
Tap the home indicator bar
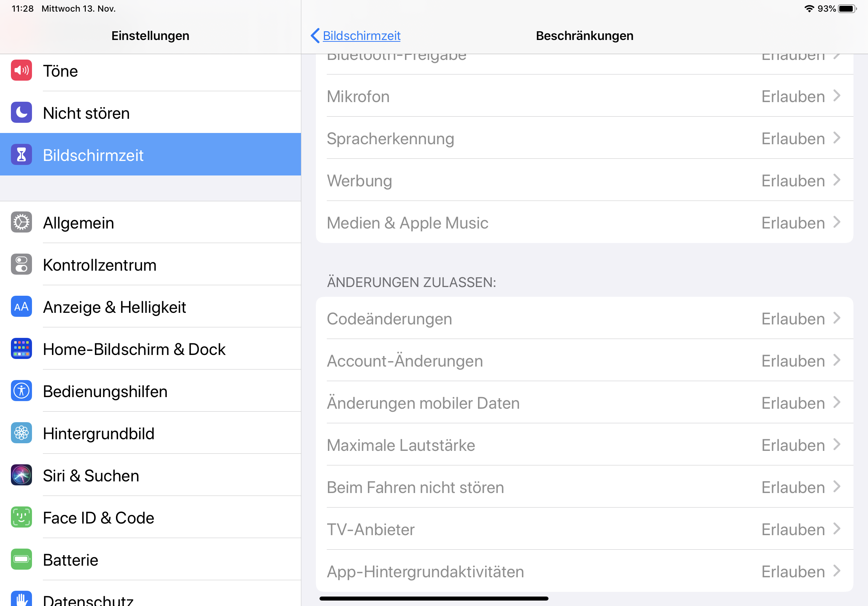(434, 598)
